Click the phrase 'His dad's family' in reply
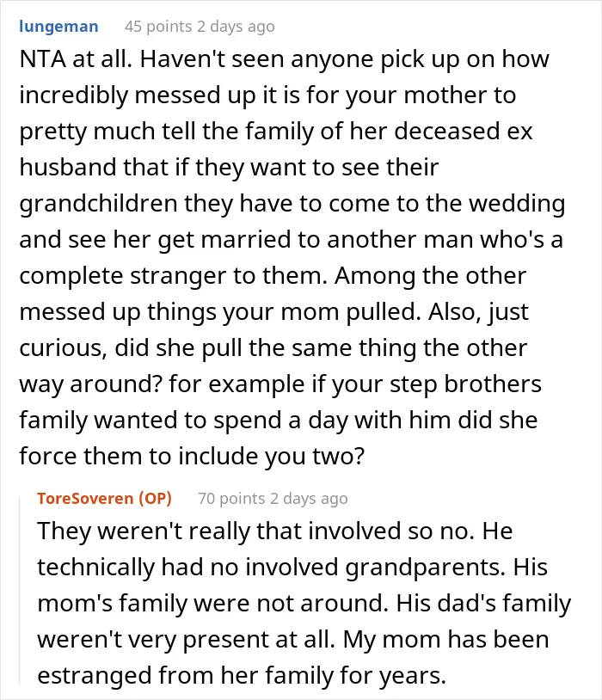602x700 pixels. tap(483, 604)
